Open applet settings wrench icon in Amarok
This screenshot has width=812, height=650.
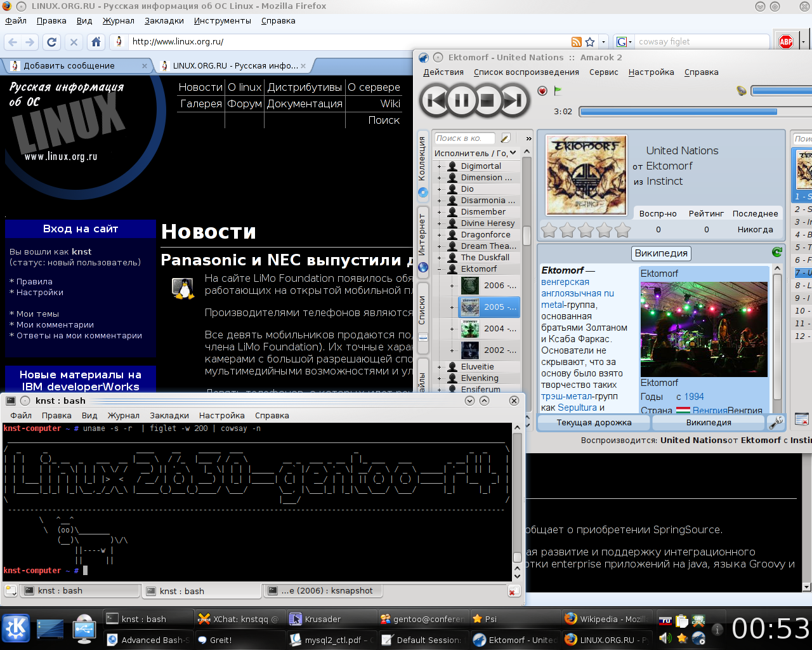775,422
